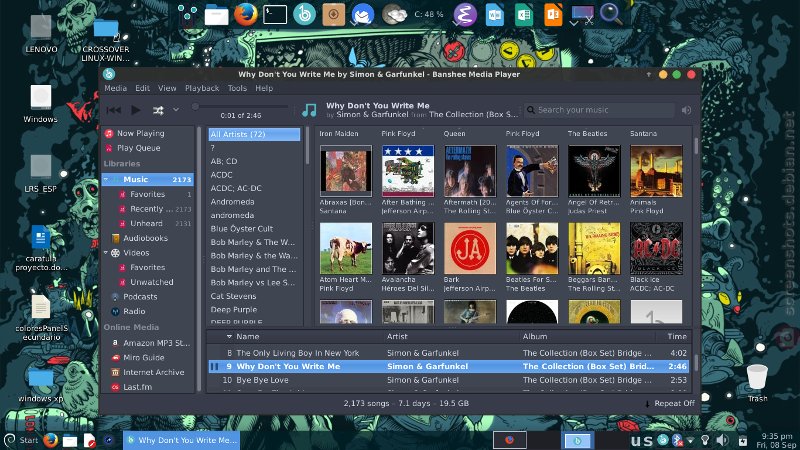Open the LENOVO desktop icon
Viewport: 800px width, 450px height.
pyautogui.click(x=41, y=34)
